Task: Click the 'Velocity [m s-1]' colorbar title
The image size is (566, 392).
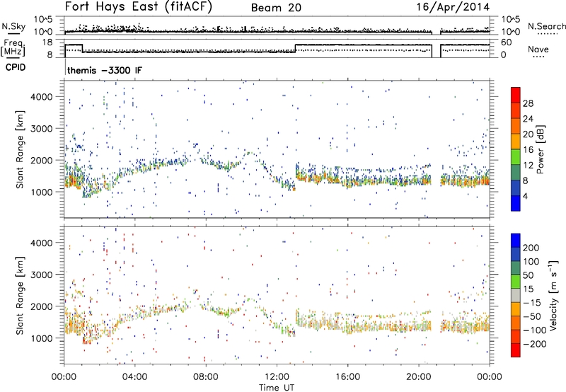Action: coord(553,295)
